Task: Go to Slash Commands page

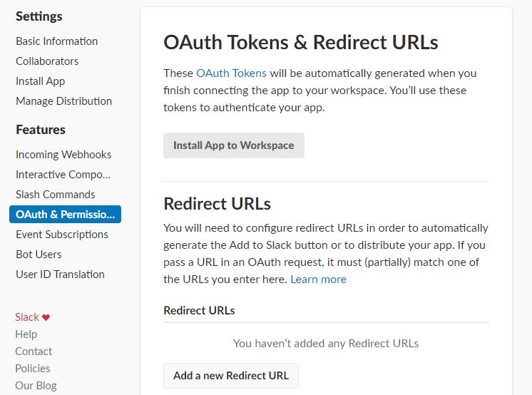Action: click(56, 195)
